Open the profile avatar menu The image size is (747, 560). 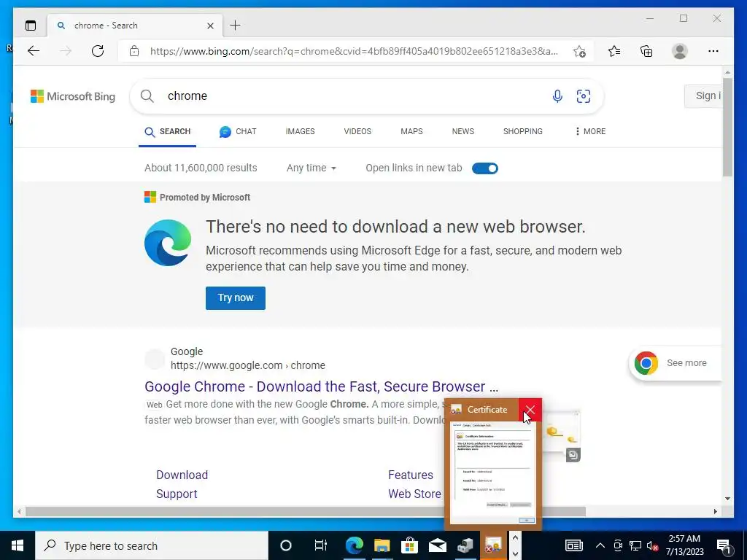(x=680, y=51)
